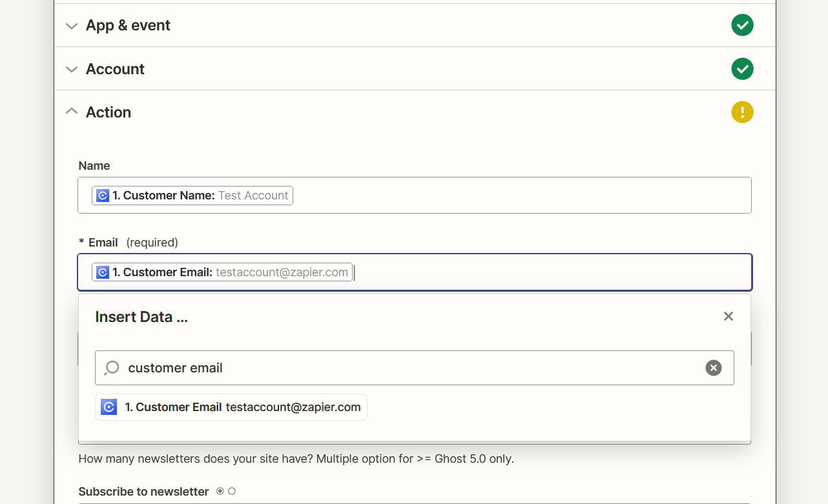Open the Account section heading
Viewport: 828px width, 504px height.
point(115,69)
